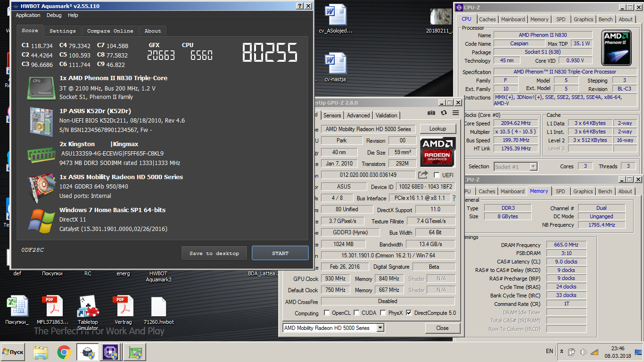Click the EN language indicator on the taskbar
The image size is (644, 362).
549,351
